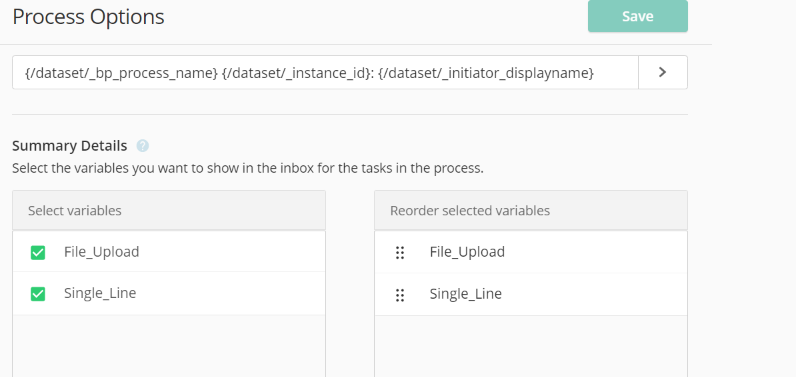Image resolution: width=796 pixels, height=377 pixels.
Task: Click the empty area below Single_Line in Select variables
Action: tap(169, 346)
